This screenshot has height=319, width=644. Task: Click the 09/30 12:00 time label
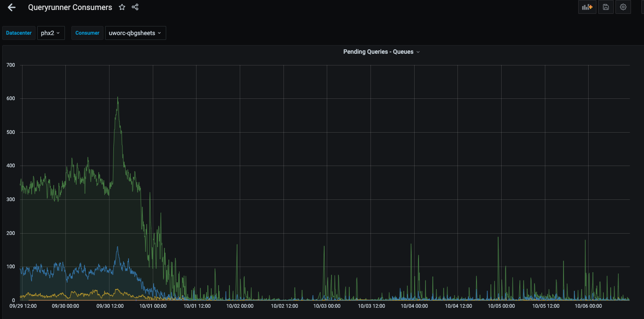[x=109, y=306]
